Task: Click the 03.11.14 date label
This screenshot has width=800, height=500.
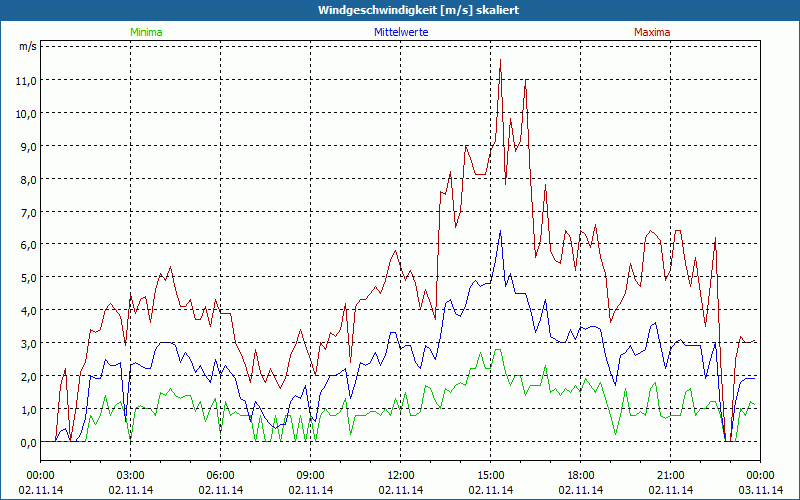Action: 760,490
